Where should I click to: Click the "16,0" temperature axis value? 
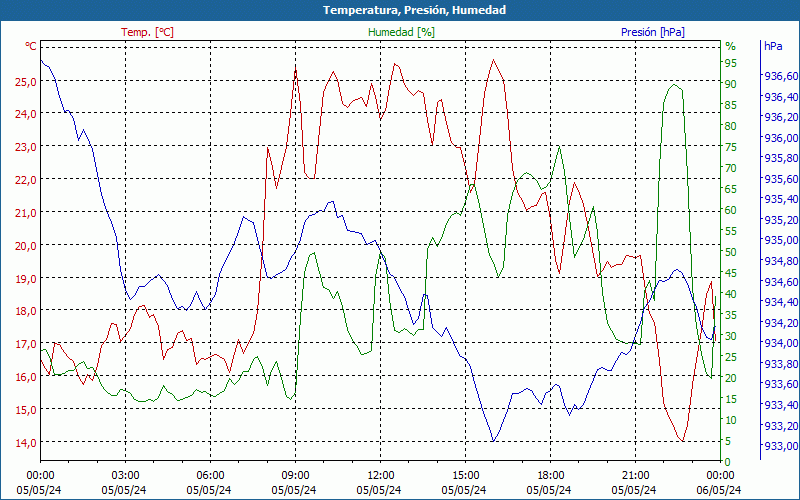[26, 377]
